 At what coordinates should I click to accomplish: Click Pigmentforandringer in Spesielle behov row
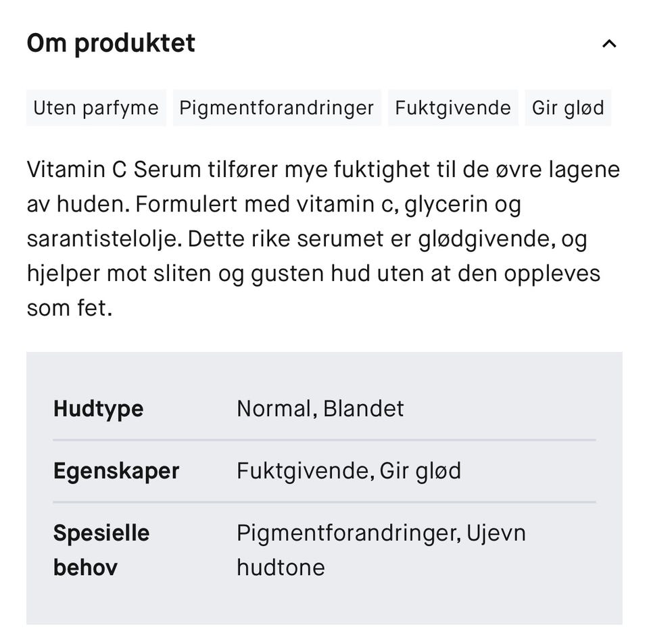coord(347,533)
